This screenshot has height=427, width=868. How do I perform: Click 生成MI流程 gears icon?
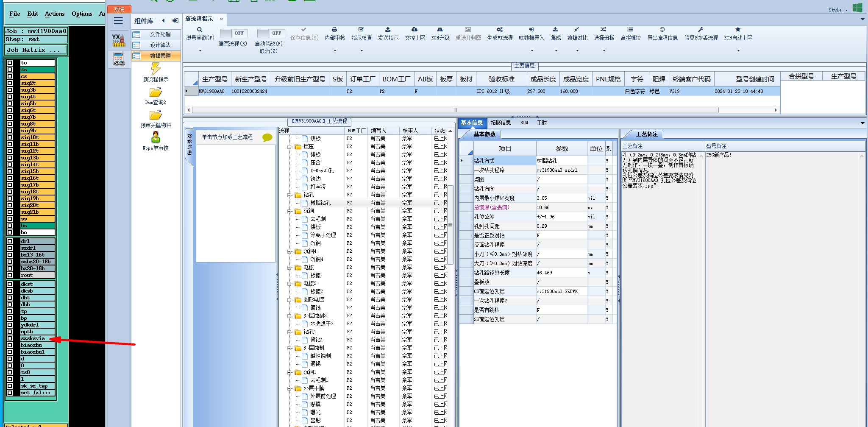point(500,30)
